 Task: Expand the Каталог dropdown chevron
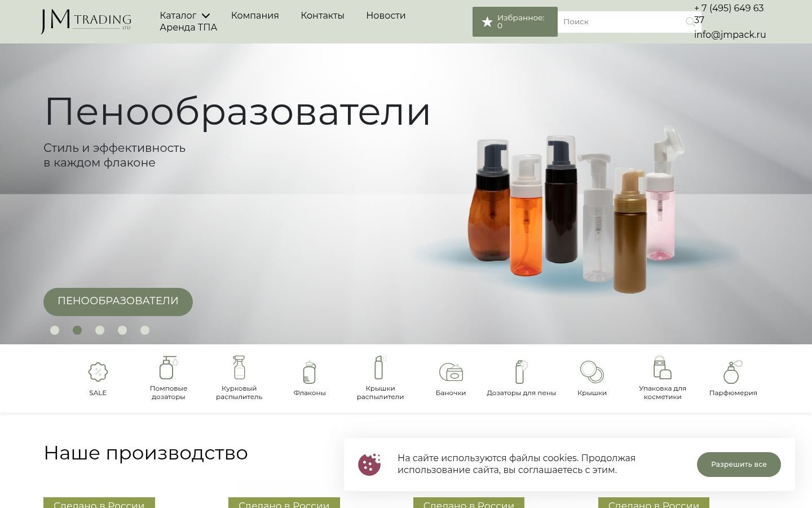(x=206, y=16)
